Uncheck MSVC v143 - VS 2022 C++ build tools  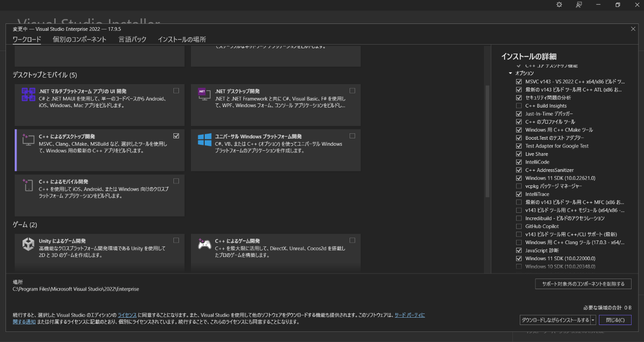click(x=519, y=81)
